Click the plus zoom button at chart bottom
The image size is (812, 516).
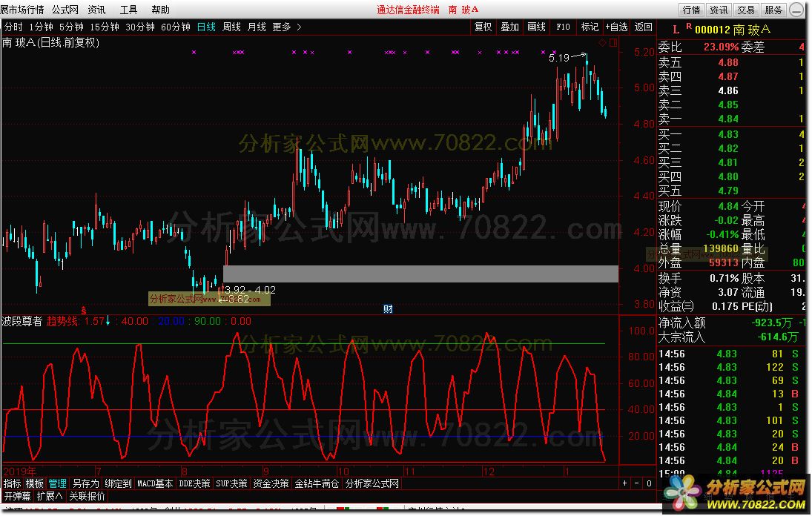(x=625, y=483)
